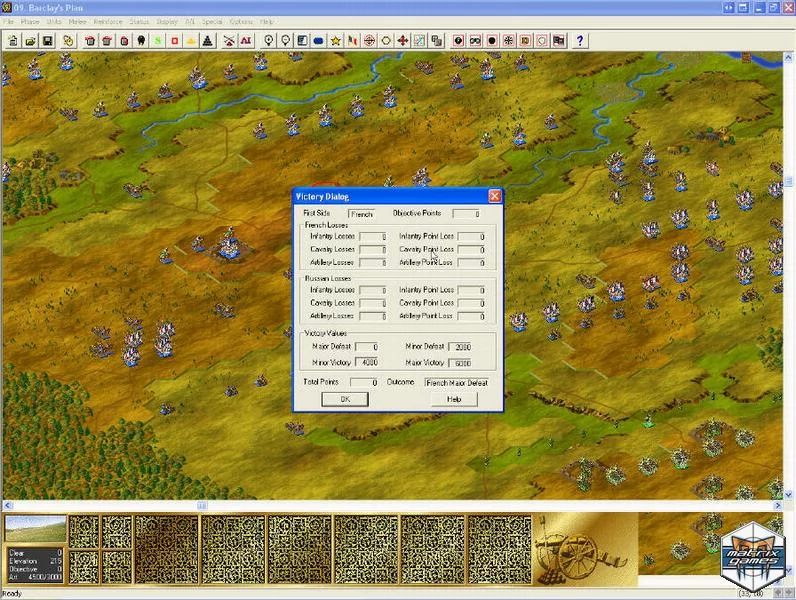Click OK in the Victory Dialog
Screen dimensions: 796x600
coord(345,399)
